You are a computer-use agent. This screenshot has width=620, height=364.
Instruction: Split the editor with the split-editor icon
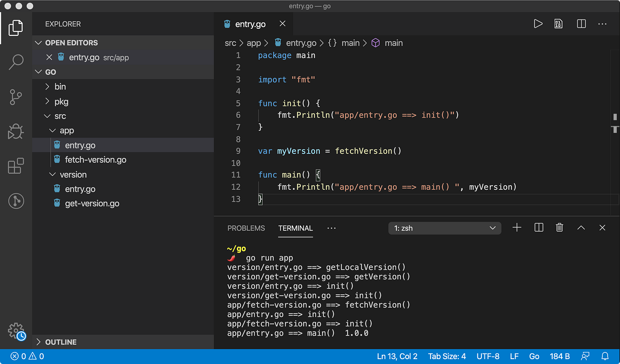581,24
